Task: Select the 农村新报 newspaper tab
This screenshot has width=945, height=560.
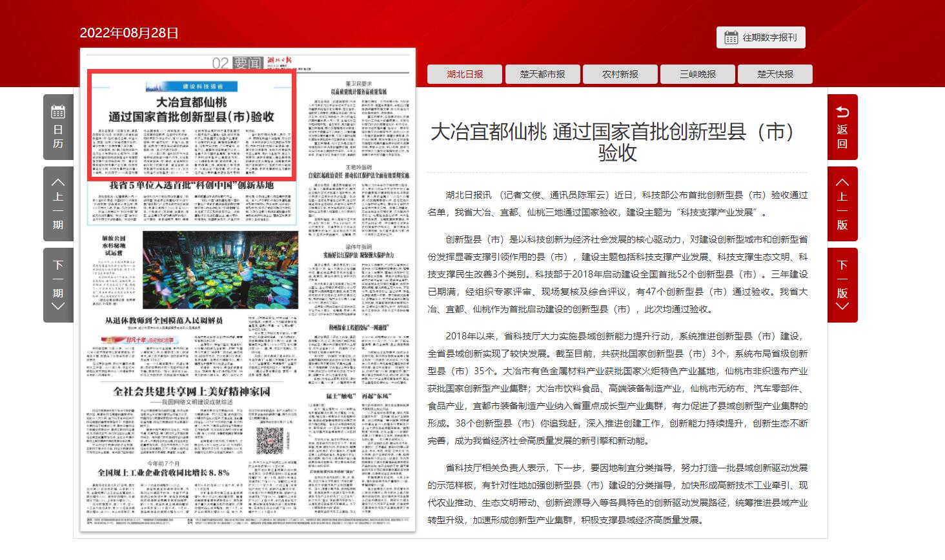Action: click(x=620, y=74)
